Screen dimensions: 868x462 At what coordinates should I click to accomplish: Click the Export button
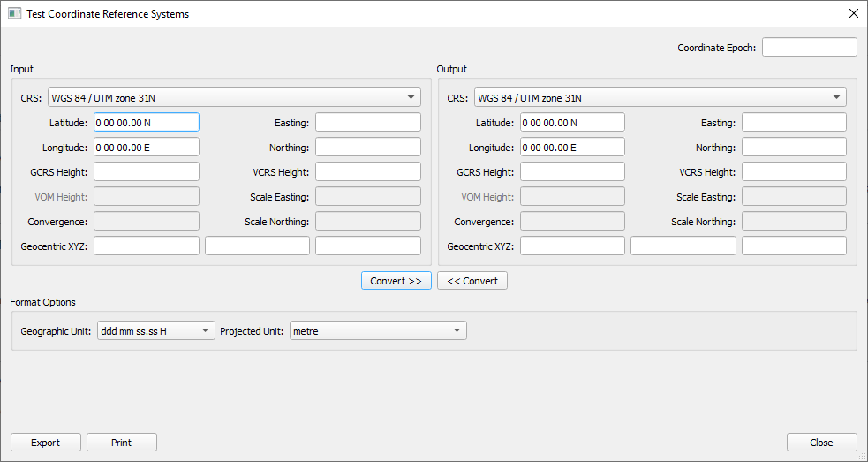coord(45,443)
